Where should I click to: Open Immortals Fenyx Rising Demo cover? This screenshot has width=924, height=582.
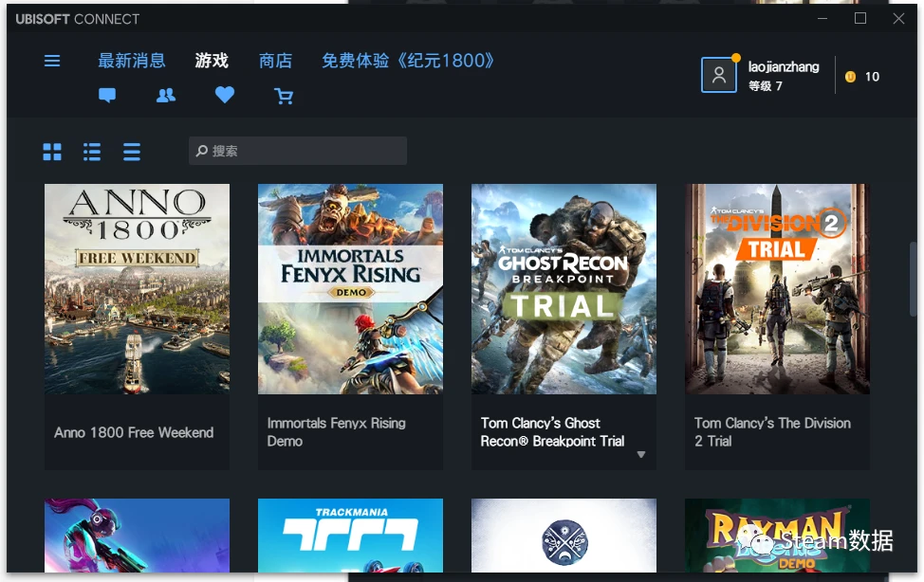coord(350,289)
